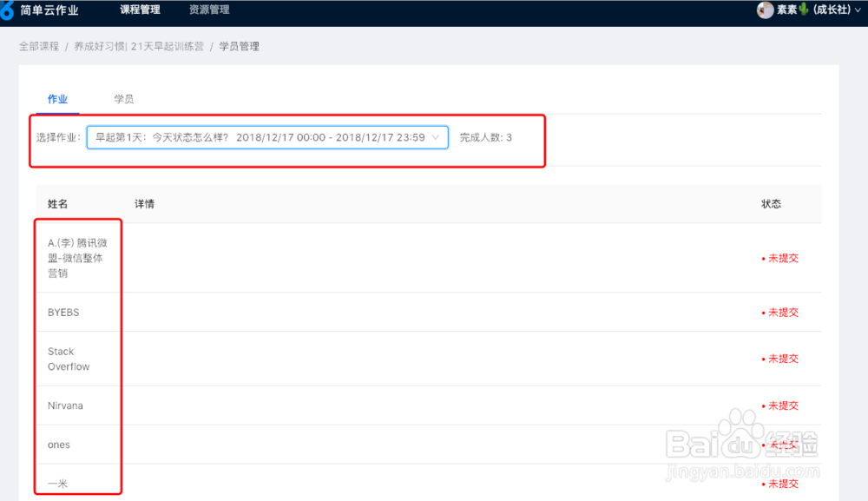Click the 详情 column header
868x501 pixels.
(x=144, y=204)
